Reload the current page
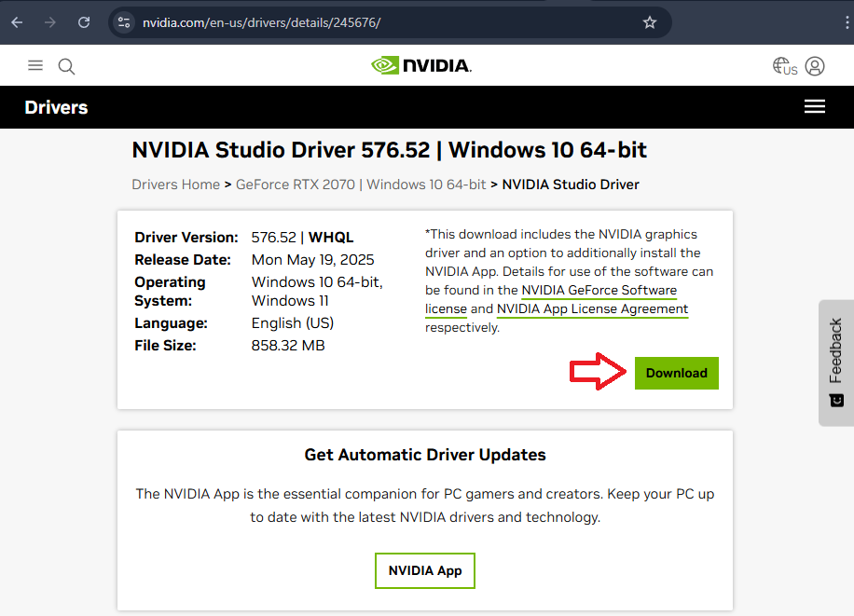Screen dimensions: 854x616 click(x=83, y=22)
